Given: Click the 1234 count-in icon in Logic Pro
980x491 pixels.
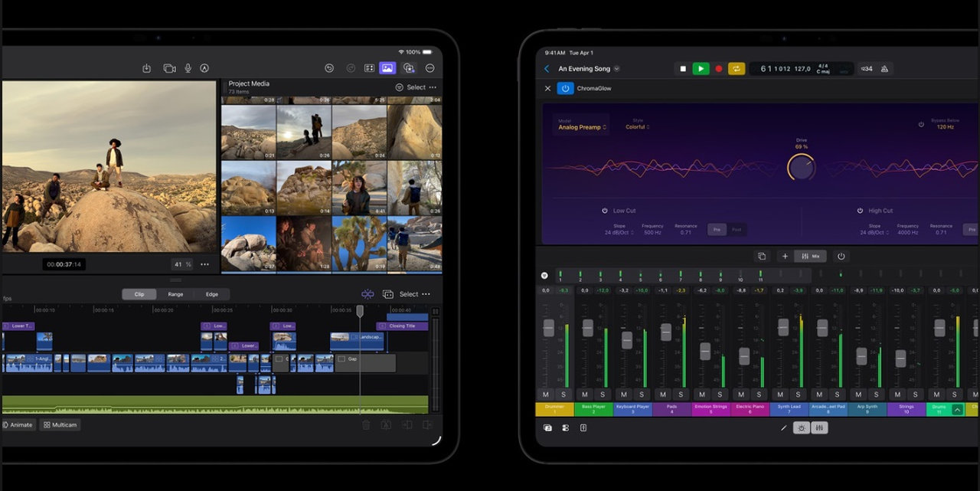Looking at the screenshot, I should tap(866, 68).
